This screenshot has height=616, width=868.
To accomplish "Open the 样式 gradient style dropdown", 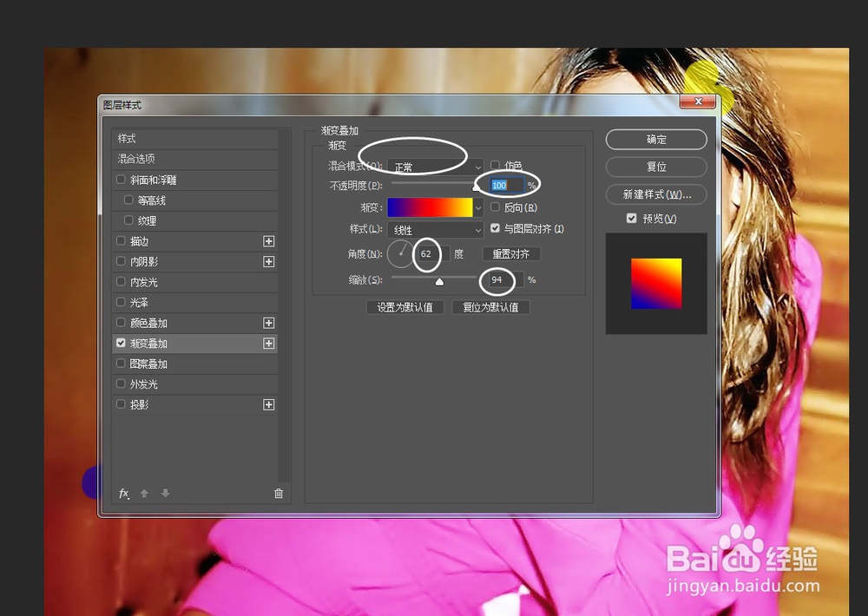I will pyautogui.click(x=435, y=230).
